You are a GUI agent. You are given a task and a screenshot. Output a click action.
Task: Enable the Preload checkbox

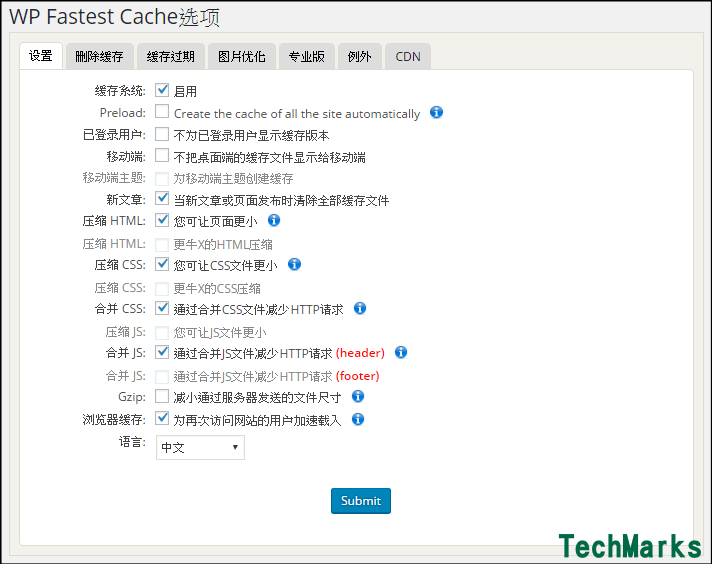[162, 111]
